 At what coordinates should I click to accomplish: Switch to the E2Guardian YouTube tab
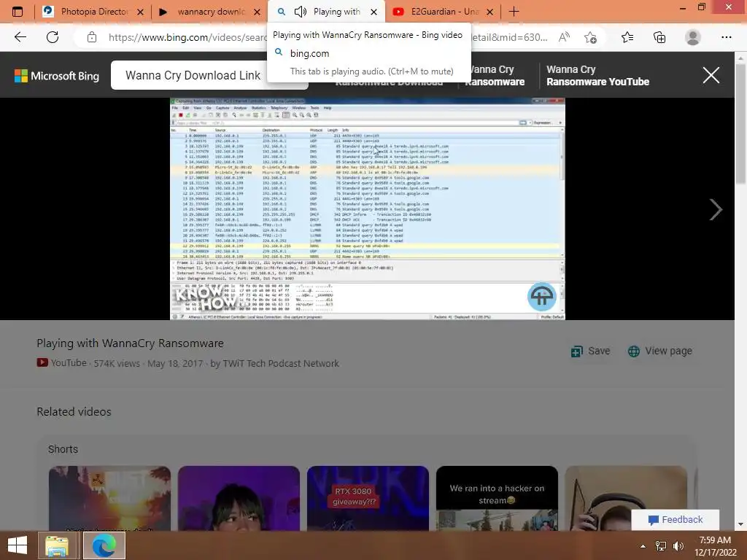click(x=443, y=12)
